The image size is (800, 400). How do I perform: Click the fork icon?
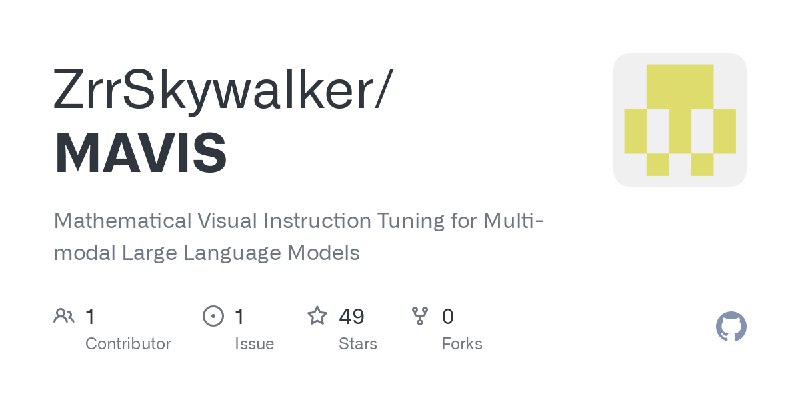click(x=420, y=316)
